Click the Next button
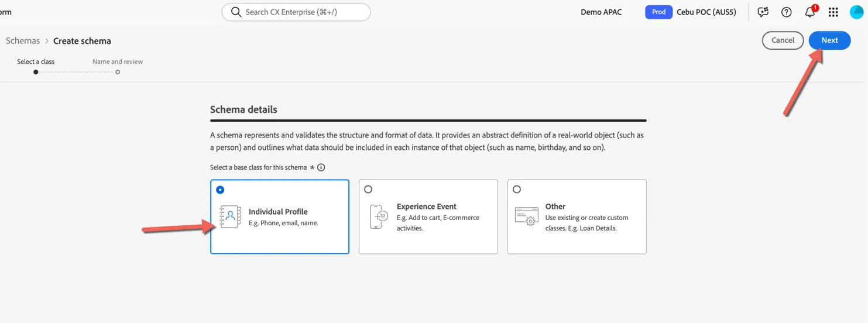 pos(829,40)
